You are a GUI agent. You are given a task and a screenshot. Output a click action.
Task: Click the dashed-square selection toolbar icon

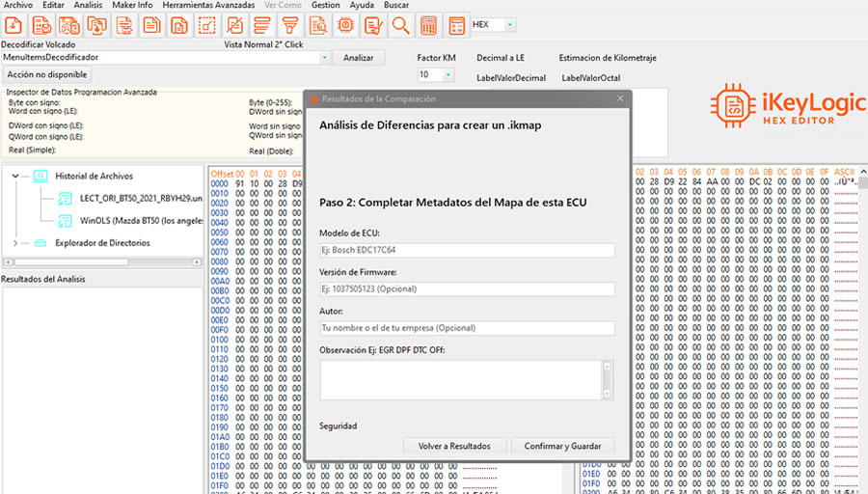204,25
